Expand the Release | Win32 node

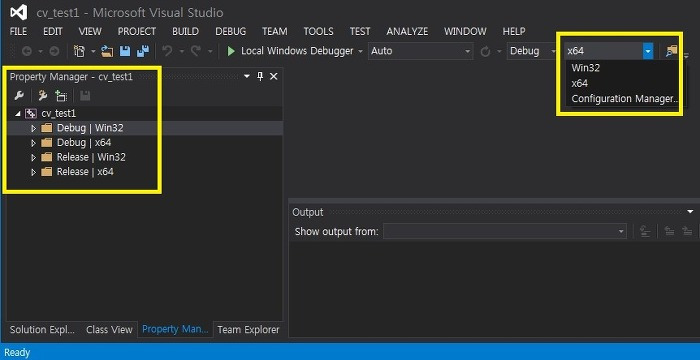coord(33,158)
